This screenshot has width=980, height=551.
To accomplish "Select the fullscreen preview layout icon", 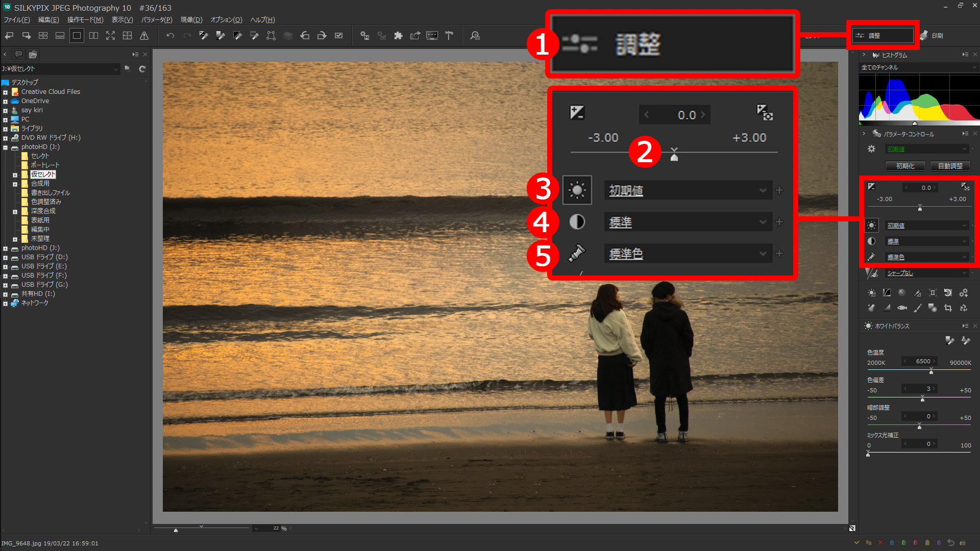I will point(111,36).
